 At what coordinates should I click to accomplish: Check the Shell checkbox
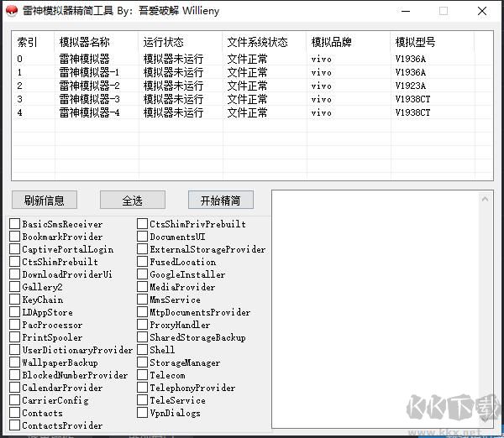pyautogui.click(x=143, y=350)
